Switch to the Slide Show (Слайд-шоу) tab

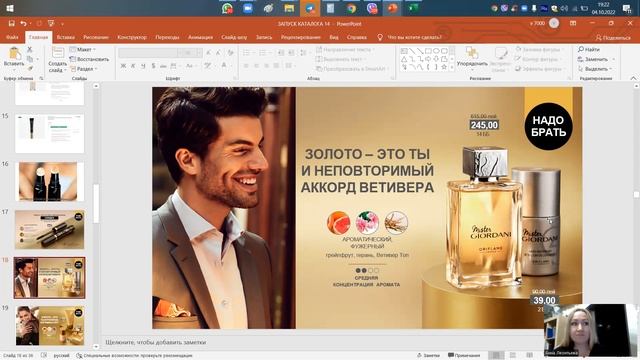(x=234, y=37)
